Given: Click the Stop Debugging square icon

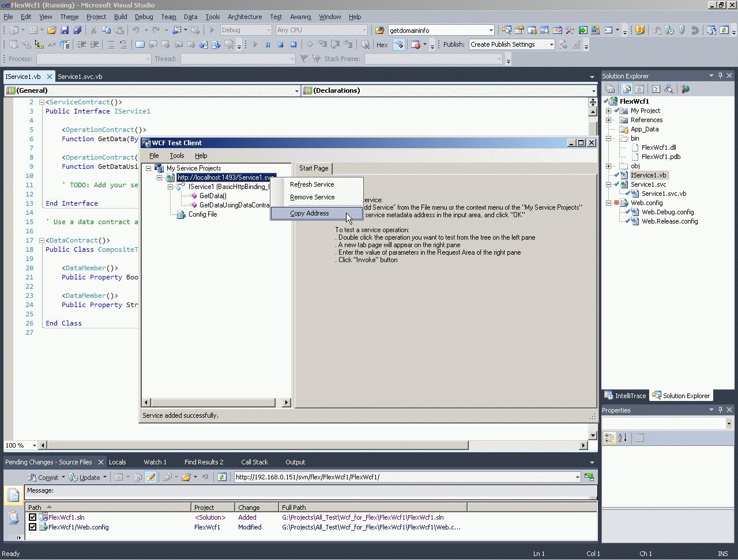Looking at the screenshot, I should click(x=280, y=44).
